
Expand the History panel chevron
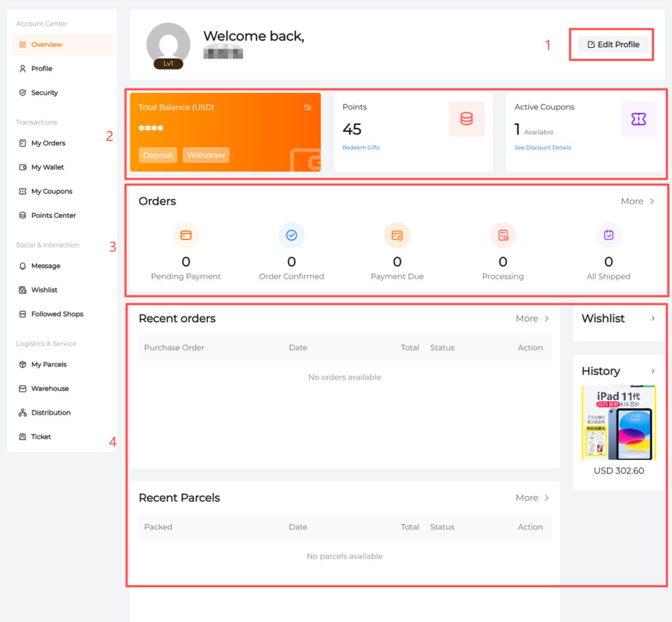point(653,371)
